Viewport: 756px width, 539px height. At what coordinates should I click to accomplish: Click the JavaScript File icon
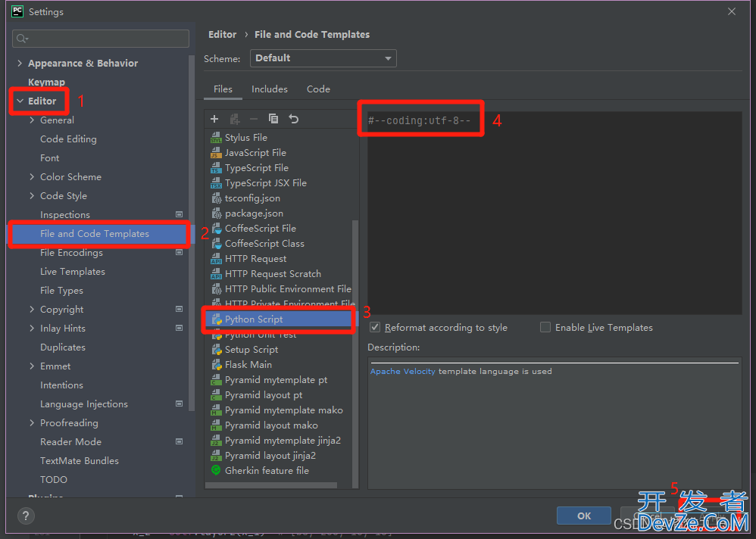(x=216, y=153)
